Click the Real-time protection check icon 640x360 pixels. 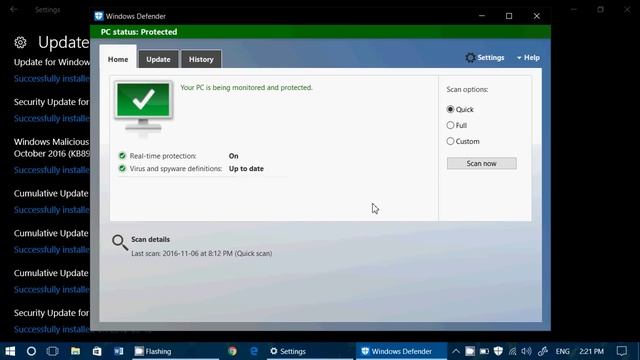point(122,156)
